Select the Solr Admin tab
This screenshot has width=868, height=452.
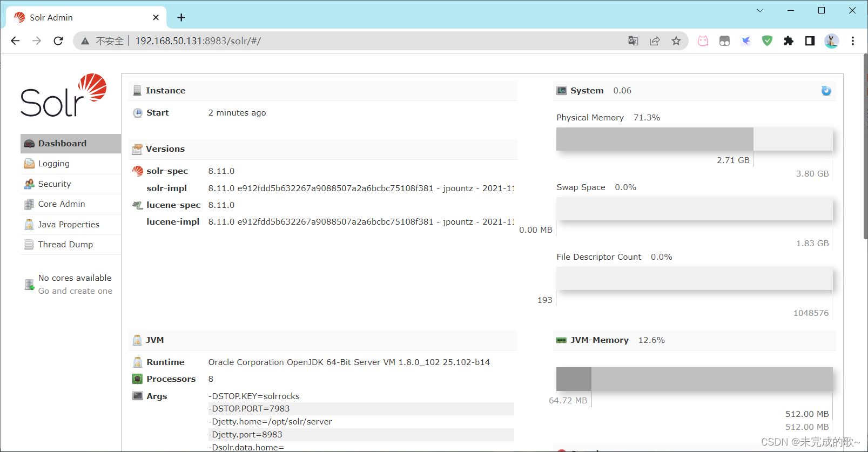tap(86, 17)
